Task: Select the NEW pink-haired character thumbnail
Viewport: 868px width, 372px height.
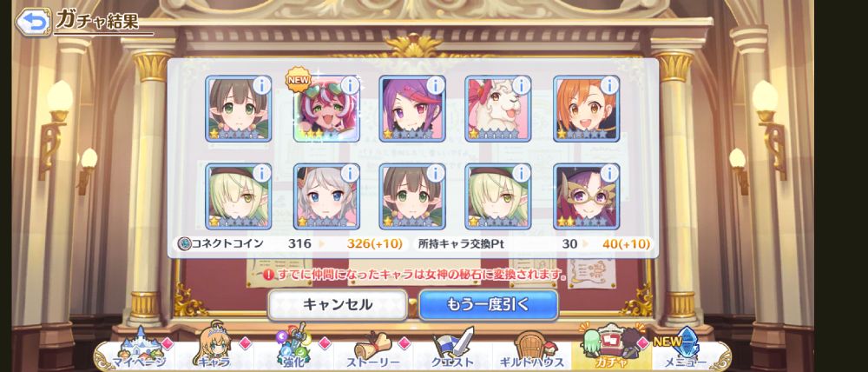Action: pos(326,109)
